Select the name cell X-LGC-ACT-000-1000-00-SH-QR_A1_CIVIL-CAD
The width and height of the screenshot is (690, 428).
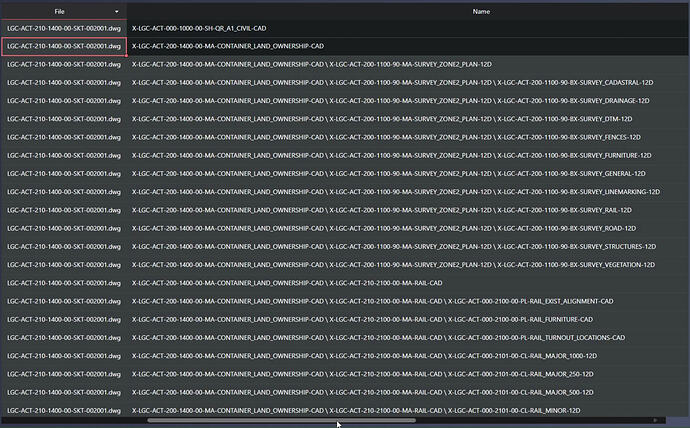[x=408, y=29]
